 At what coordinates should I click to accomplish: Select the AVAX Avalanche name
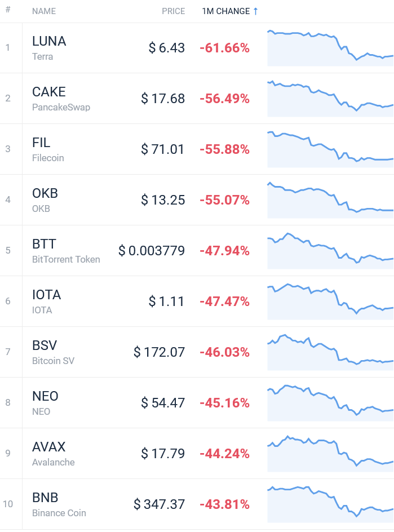click(x=54, y=454)
